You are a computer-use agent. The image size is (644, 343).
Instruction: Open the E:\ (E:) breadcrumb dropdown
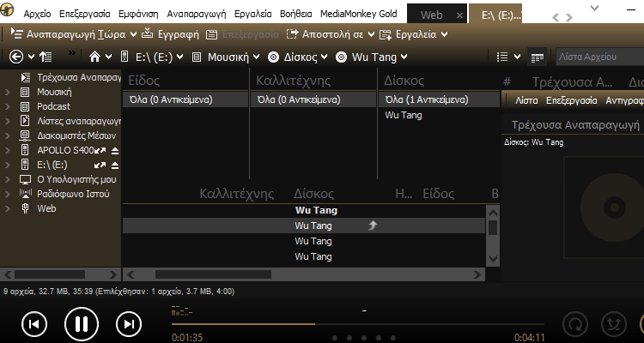180,57
